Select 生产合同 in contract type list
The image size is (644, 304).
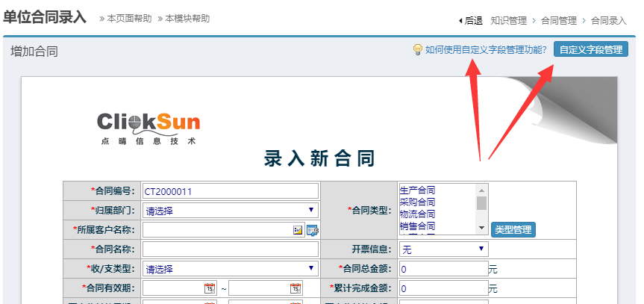[417, 190]
